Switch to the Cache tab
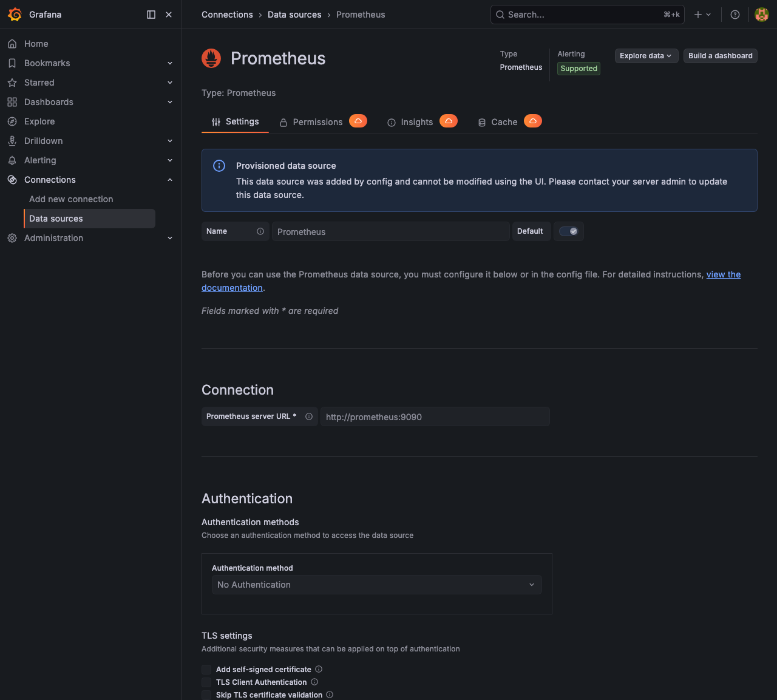Screen dimensions: 777x700 click(x=509, y=121)
